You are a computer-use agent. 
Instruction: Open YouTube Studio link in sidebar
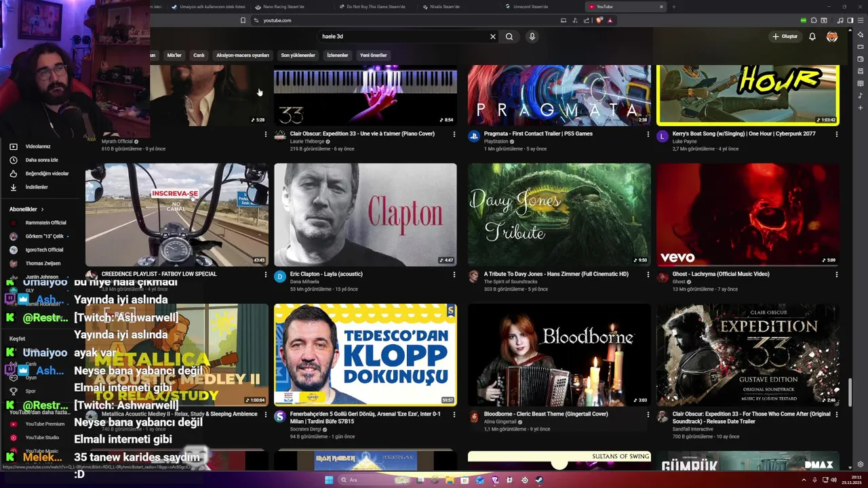click(41, 437)
